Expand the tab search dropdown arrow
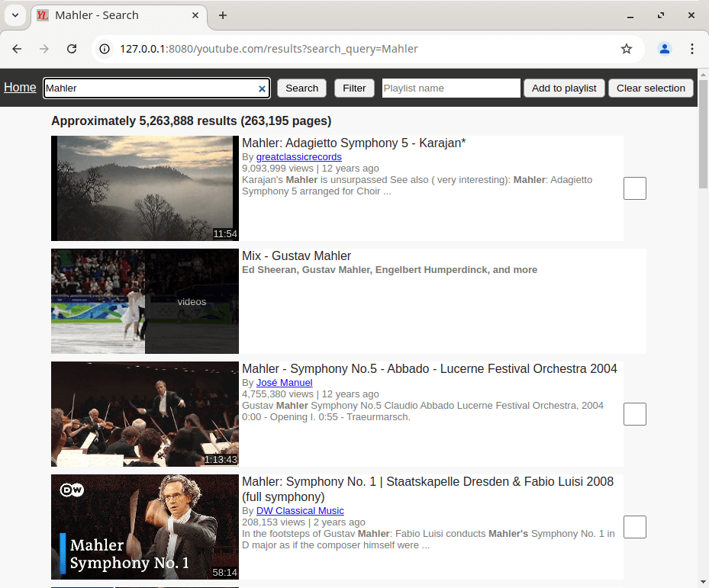709x588 pixels. click(x=15, y=15)
